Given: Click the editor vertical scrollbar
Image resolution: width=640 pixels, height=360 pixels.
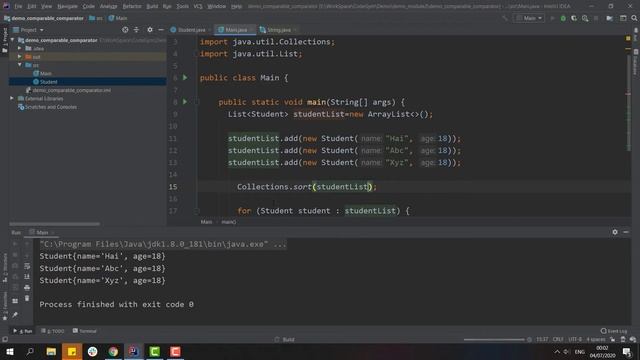Looking at the screenshot, I should (x=629, y=102).
